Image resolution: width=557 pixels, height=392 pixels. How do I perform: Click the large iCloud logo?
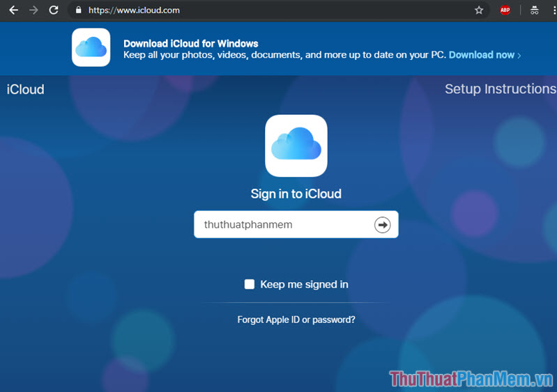[296, 146]
